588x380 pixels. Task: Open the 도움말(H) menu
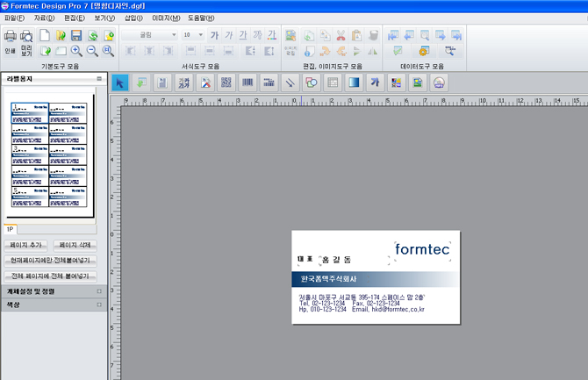[201, 18]
